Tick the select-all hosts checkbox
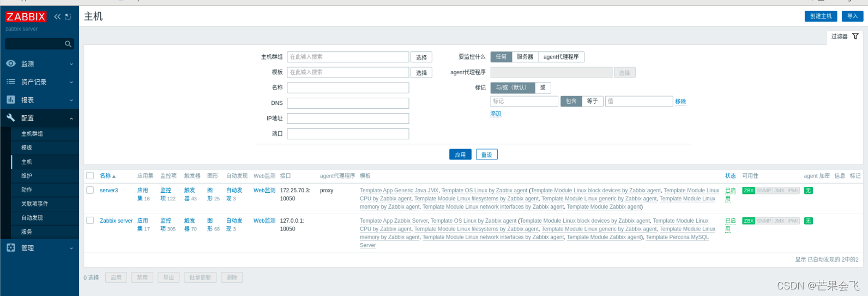Viewport: 868px width, 296px height. tap(90, 176)
